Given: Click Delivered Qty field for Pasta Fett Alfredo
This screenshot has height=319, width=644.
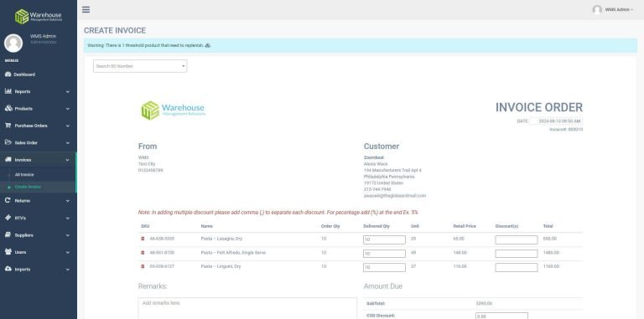Looking at the screenshot, I should click(x=384, y=254).
